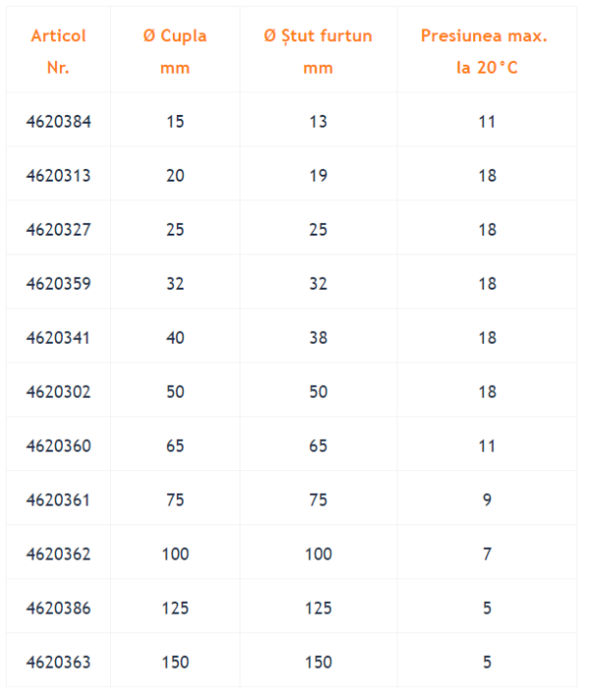Image resolution: width=589 pixels, height=700 pixels.
Task: Click article number 4620327
Action: point(59,230)
